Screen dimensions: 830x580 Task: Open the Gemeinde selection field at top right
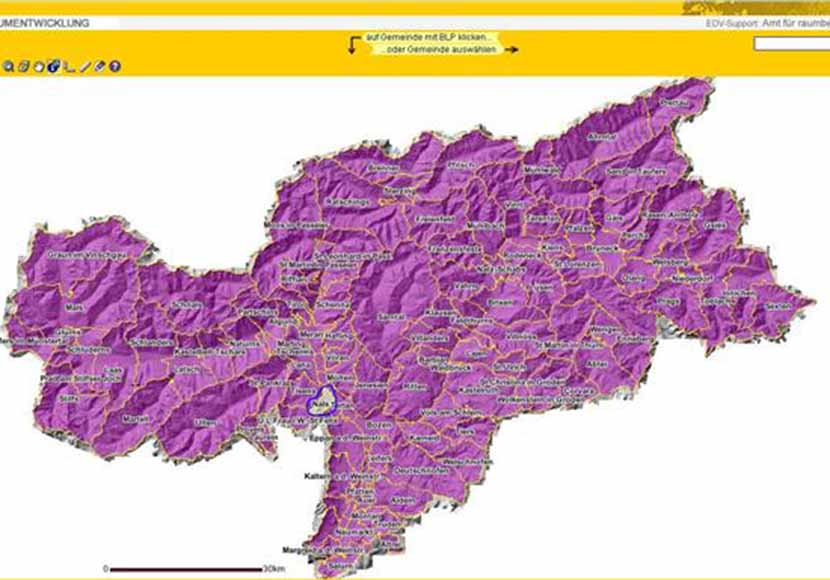pos(791,44)
